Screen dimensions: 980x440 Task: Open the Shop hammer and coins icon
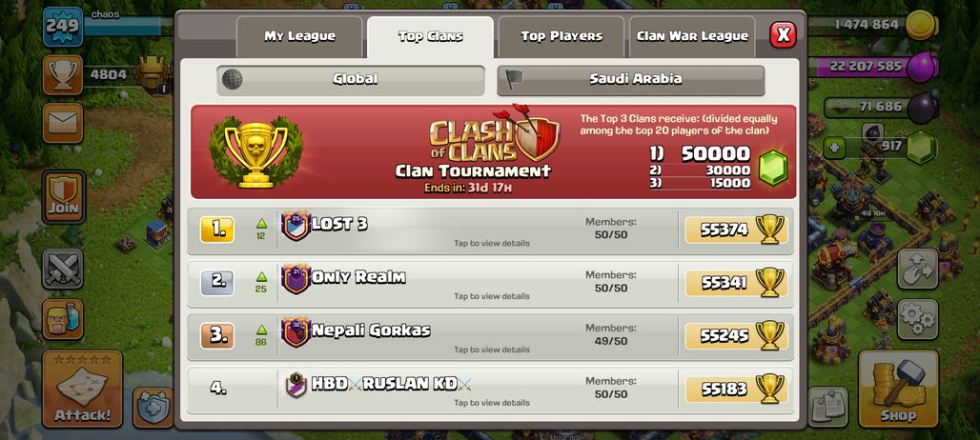click(898, 389)
